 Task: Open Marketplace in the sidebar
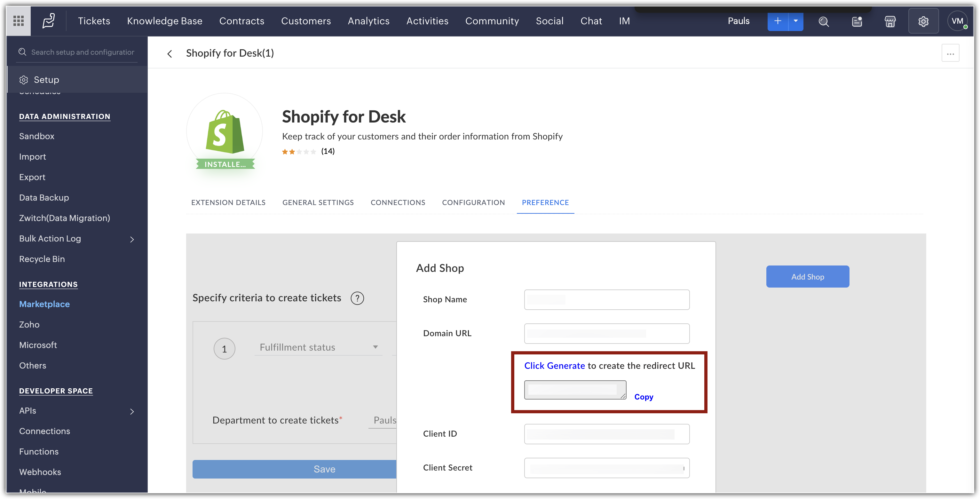pos(44,304)
